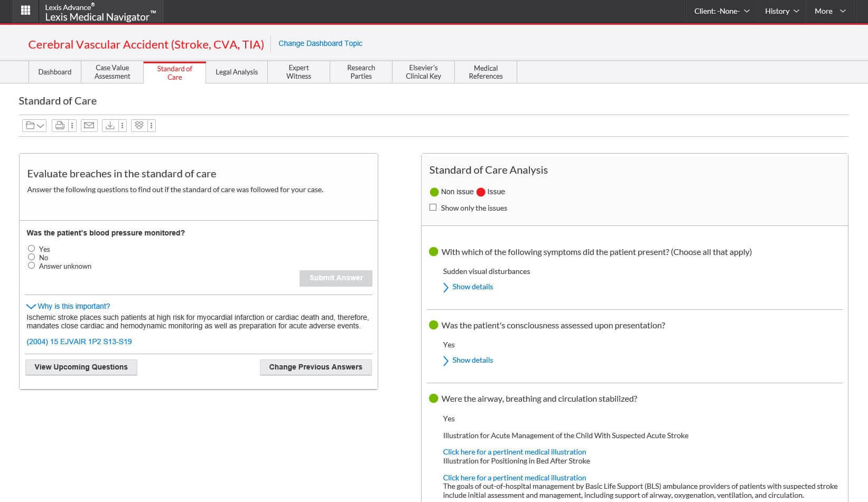Open illustration link under Positioning in Bed
The height and width of the screenshot is (502, 868).
point(515,478)
